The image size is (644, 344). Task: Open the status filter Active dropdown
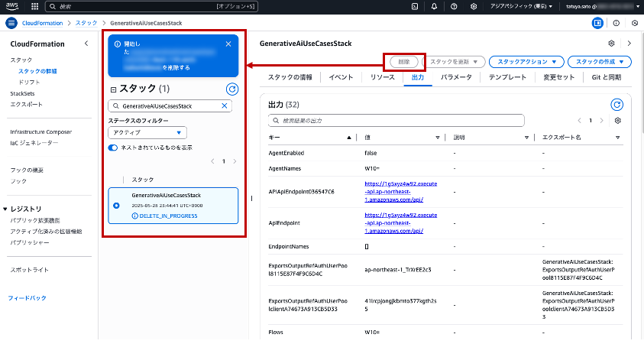tap(147, 132)
